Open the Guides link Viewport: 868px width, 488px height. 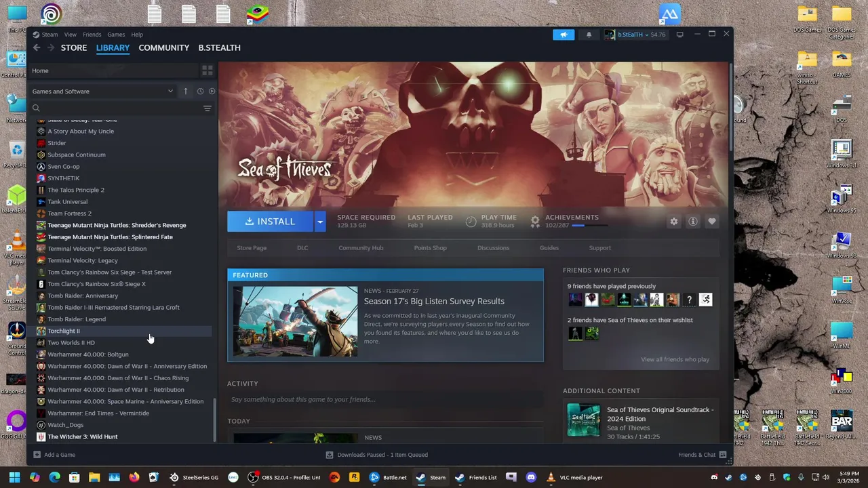[x=549, y=248]
